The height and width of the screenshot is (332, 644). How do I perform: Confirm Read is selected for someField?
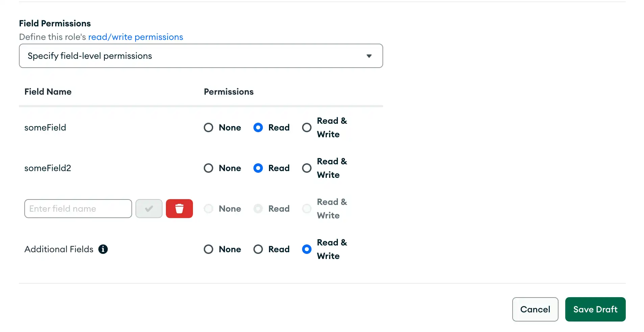point(258,127)
